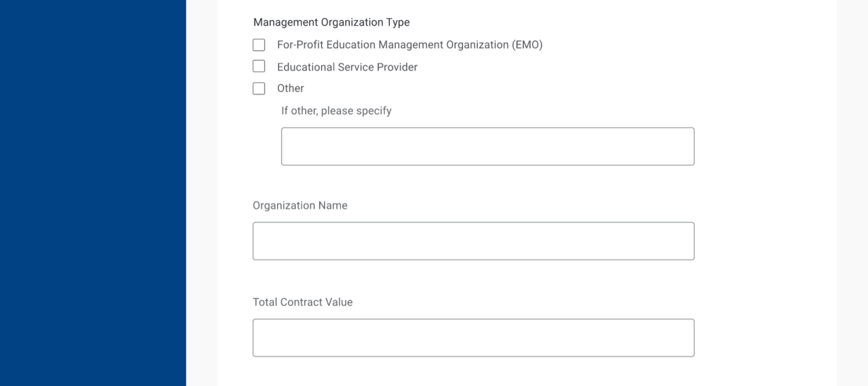Tick the Educational Service Provider checkbox
Image resolution: width=868 pixels, height=386 pixels.
pos(259,66)
